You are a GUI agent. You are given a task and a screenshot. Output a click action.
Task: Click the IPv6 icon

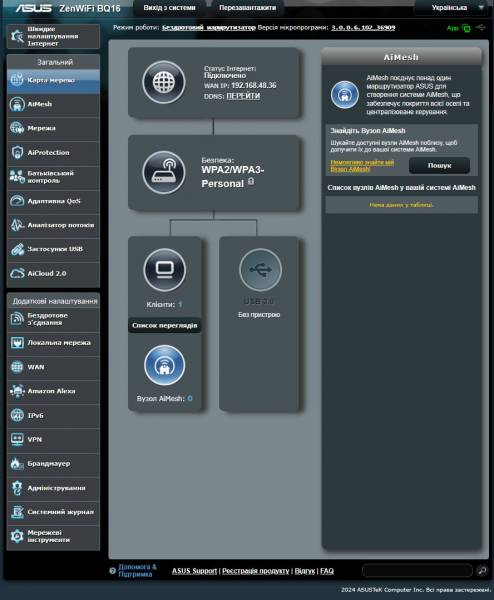tap(17, 415)
